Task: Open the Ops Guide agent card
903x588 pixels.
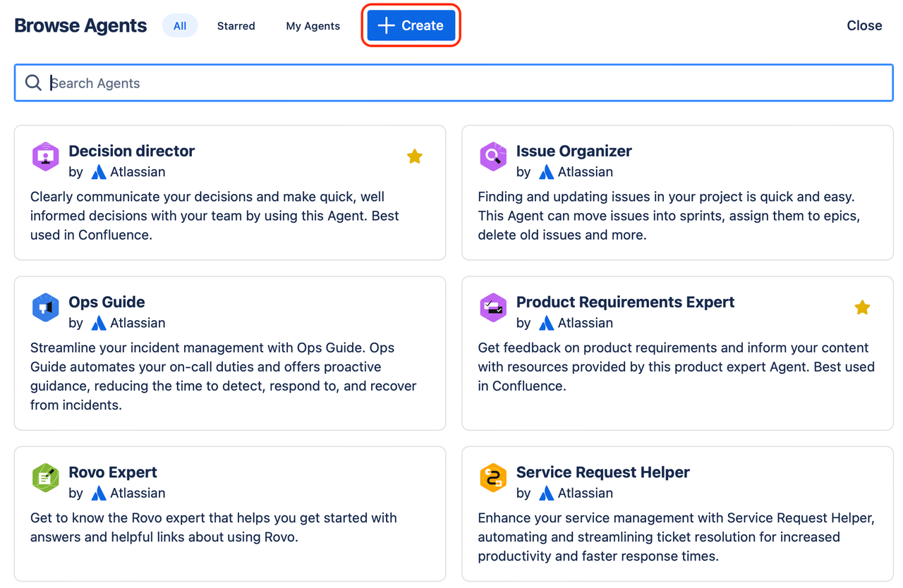Action: [x=230, y=353]
